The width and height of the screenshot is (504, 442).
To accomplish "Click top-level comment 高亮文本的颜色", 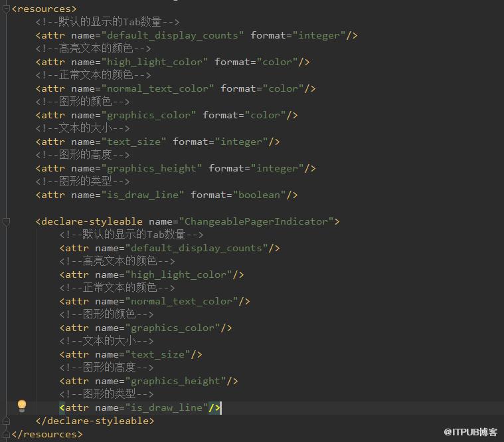I will click(x=93, y=49).
